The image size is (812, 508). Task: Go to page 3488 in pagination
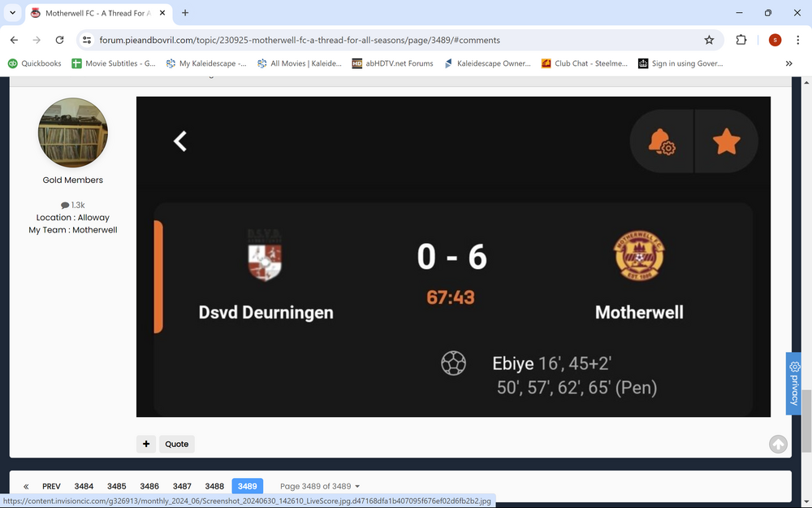(x=214, y=486)
